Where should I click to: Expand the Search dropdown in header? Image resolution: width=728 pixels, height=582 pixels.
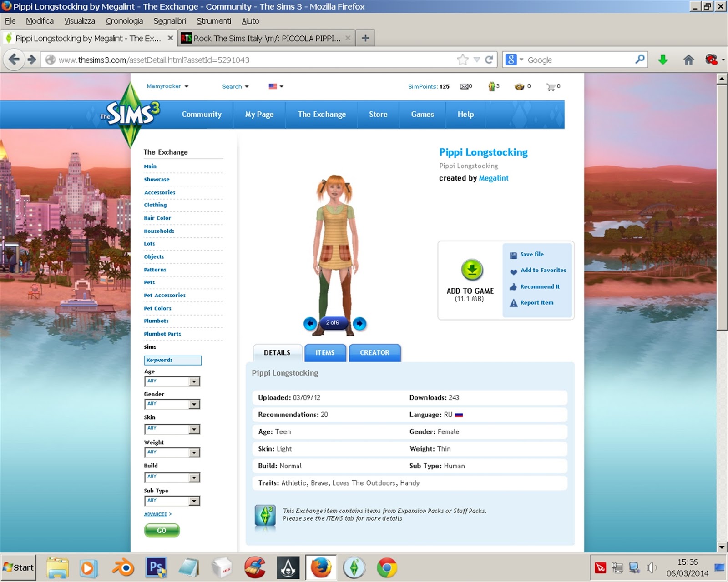(x=235, y=87)
